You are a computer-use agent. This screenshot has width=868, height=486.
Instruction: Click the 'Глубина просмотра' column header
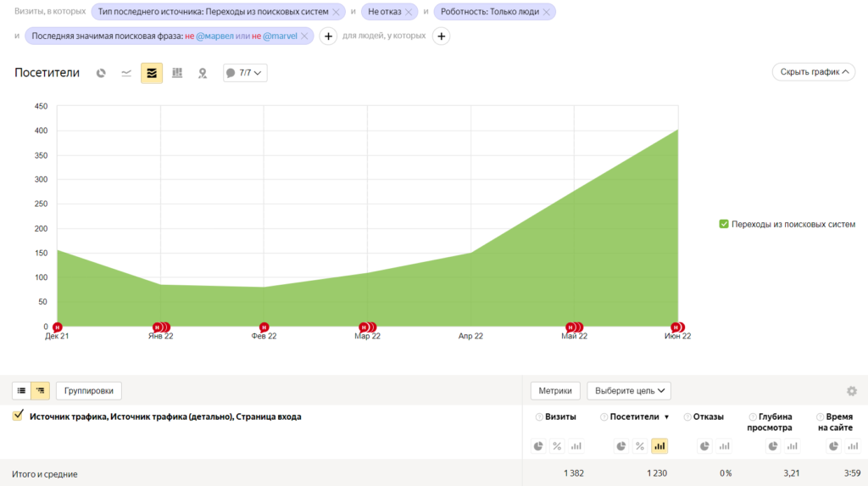770,422
